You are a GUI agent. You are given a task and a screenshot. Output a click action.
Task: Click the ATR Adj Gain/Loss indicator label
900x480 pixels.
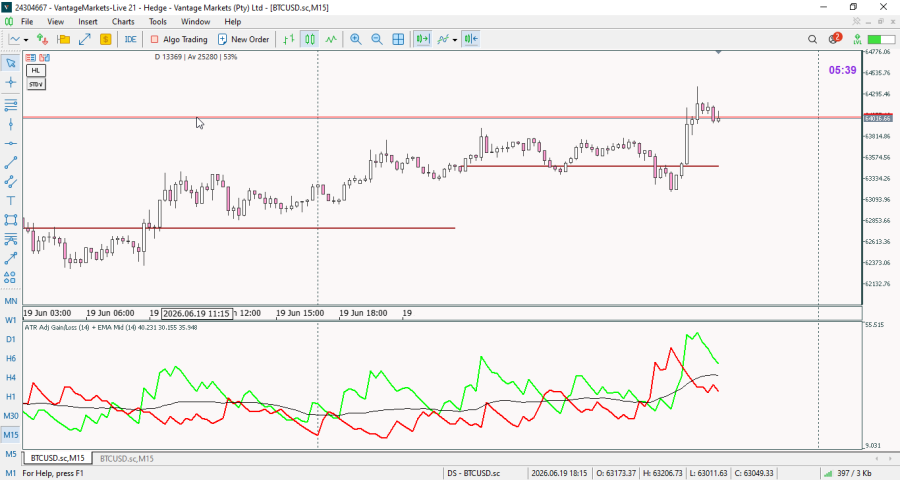click(111, 327)
